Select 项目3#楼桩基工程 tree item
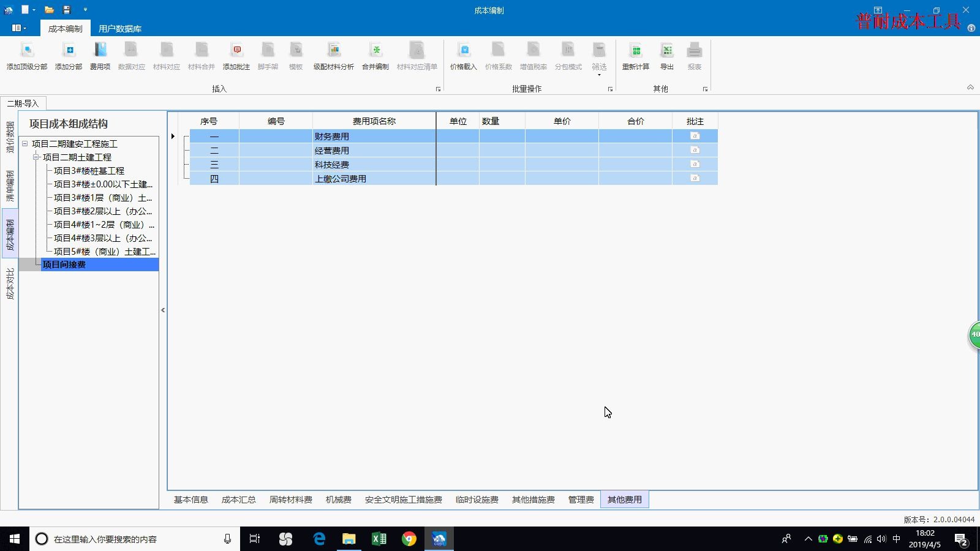Image resolution: width=980 pixels, height=551 pixels. [x=89, y=171]
